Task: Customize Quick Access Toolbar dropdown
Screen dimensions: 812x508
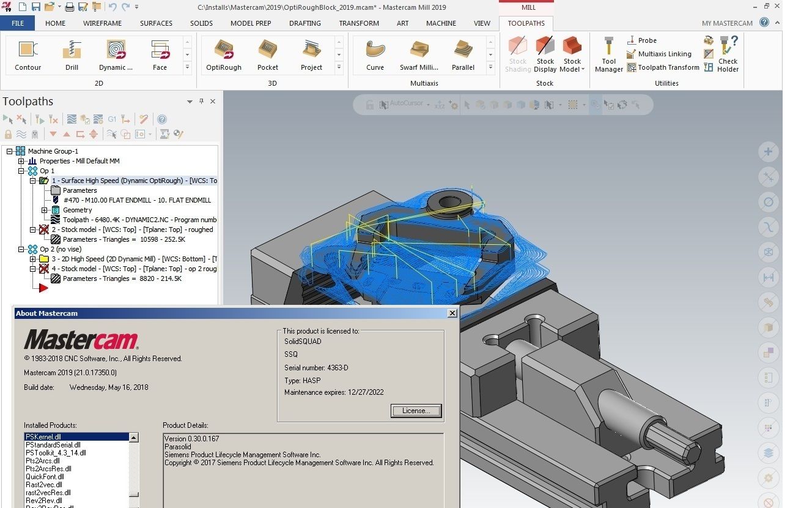Action: tap(136, 7)
